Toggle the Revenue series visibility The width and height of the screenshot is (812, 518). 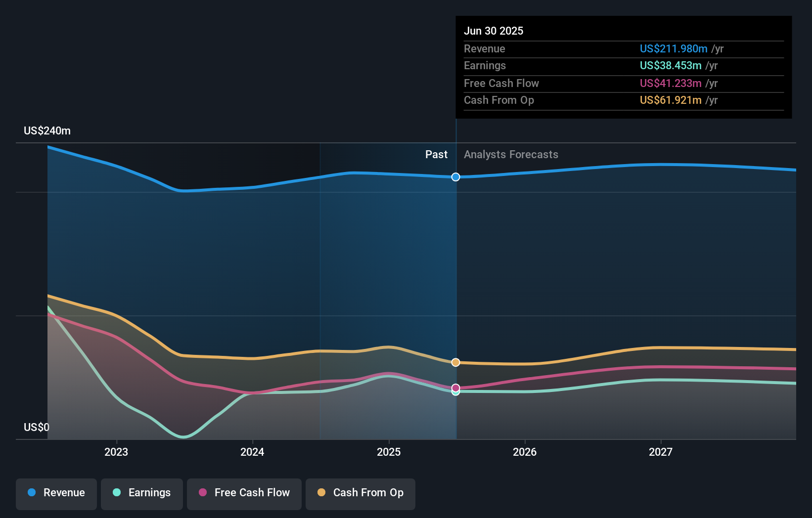56,494
